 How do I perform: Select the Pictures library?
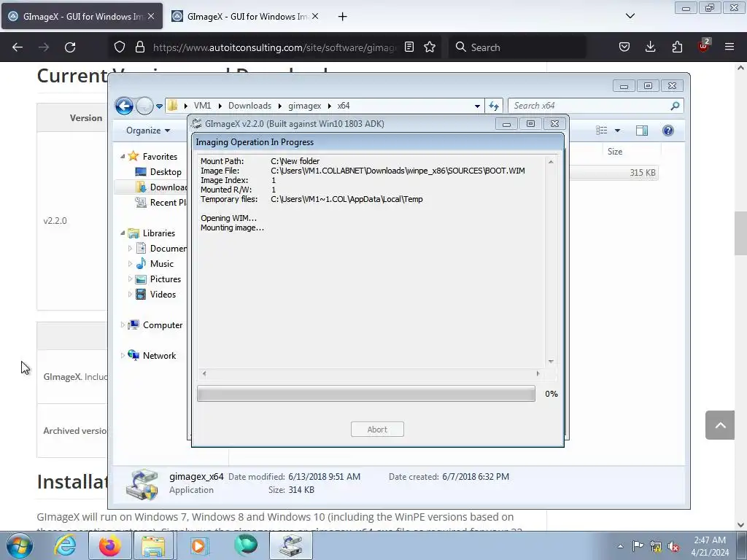click(158, 279)
